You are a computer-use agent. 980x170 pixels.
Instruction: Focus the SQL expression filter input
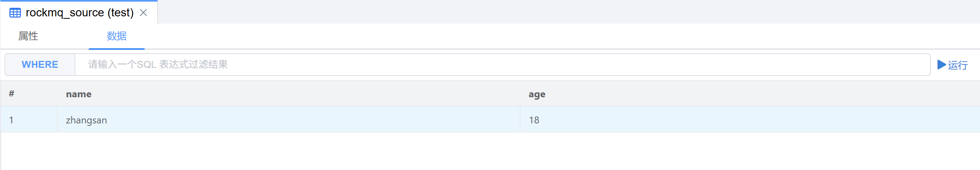[502, 65]
